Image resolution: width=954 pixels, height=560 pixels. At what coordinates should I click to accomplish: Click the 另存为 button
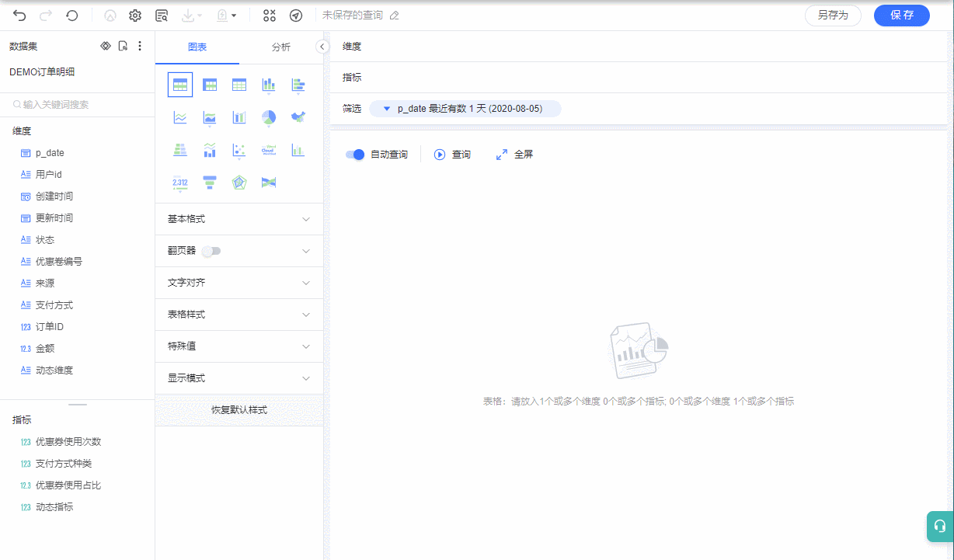coord(833,16)
